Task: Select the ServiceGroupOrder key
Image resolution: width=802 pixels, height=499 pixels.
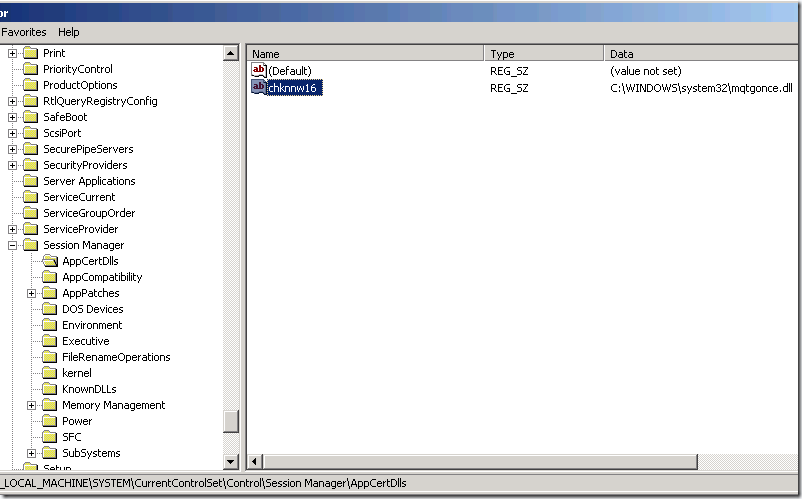Action: (x=88, y=213)
